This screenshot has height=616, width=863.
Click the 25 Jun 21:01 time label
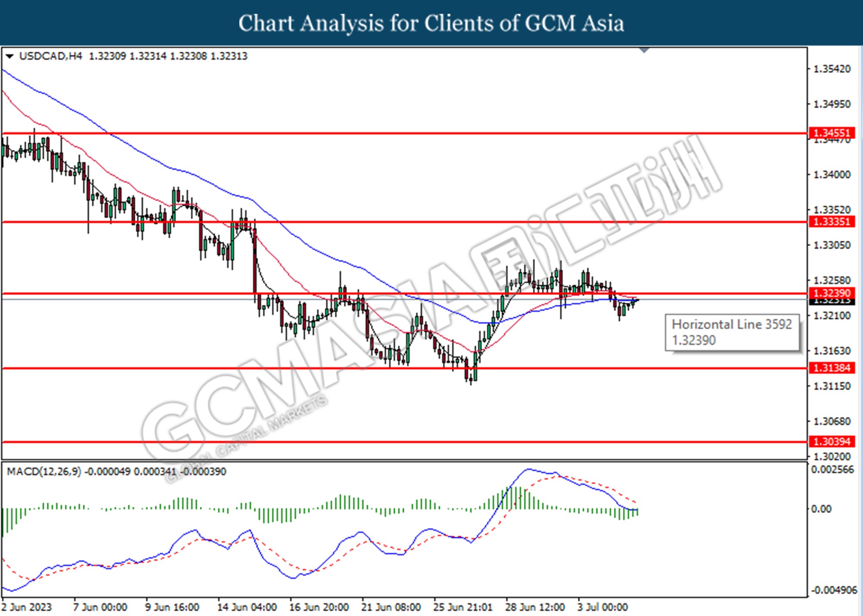(x=463, y=607)
